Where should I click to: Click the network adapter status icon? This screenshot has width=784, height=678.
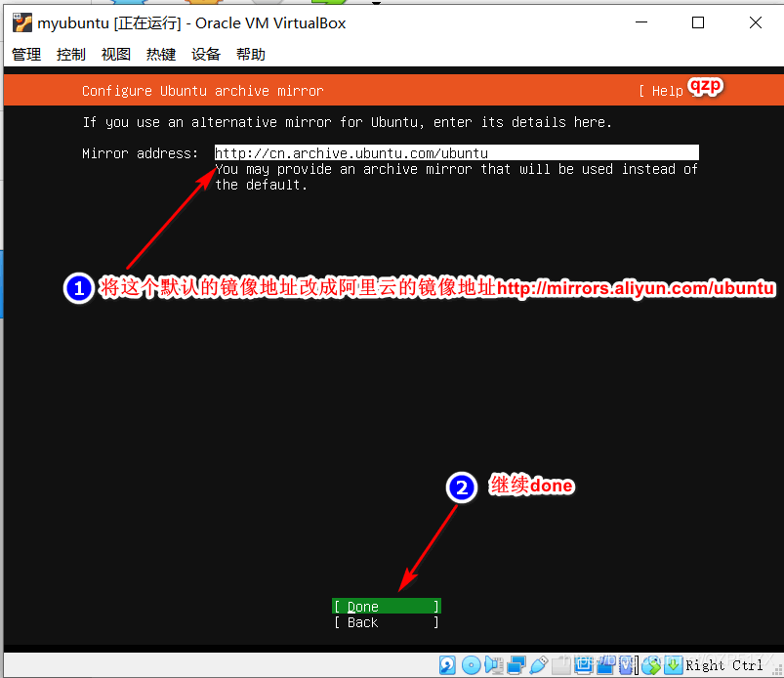516,665
